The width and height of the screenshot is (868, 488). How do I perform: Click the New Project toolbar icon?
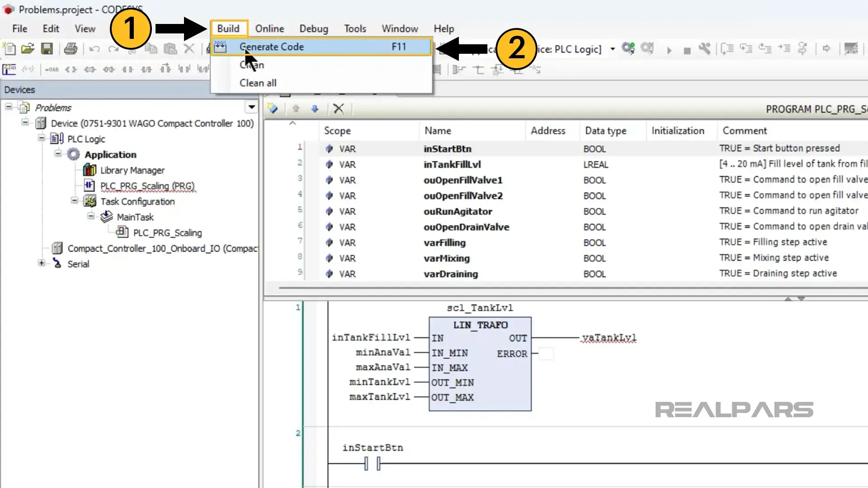pyautogui.click(x=9, y=48)
